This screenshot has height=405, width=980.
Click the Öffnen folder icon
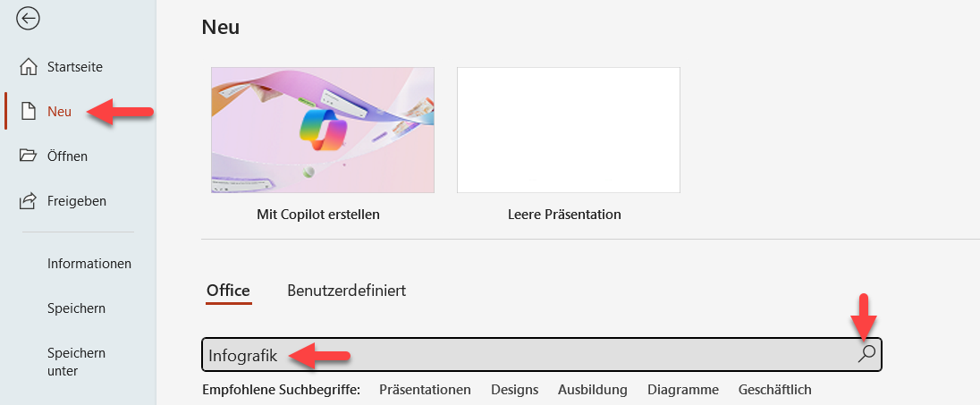[x=29, y=156]
